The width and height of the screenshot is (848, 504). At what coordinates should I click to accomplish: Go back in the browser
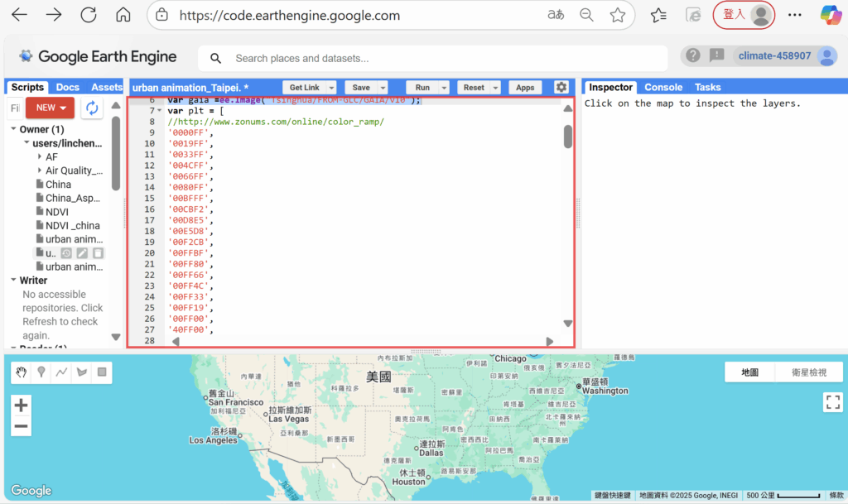pyautogui.click(x=20, y=15)
